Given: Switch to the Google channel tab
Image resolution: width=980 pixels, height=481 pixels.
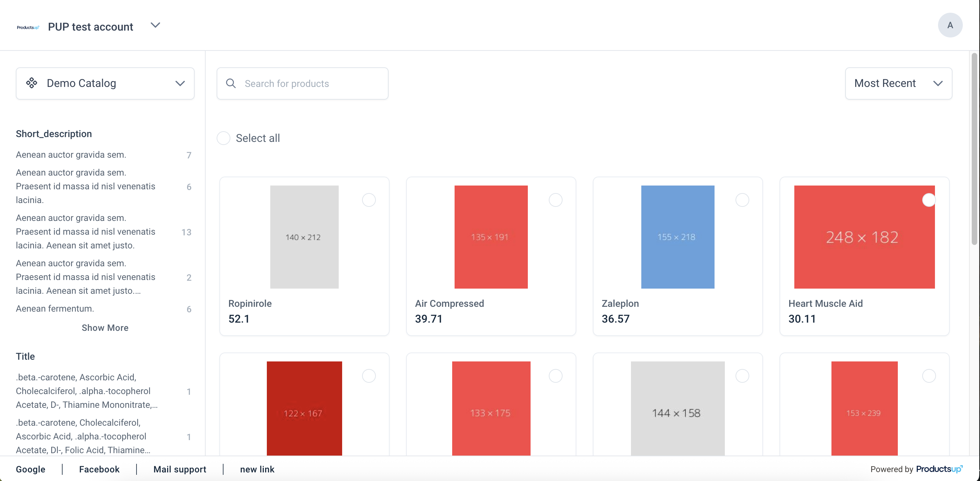Looking at the screenshot, I should (31, 469).
